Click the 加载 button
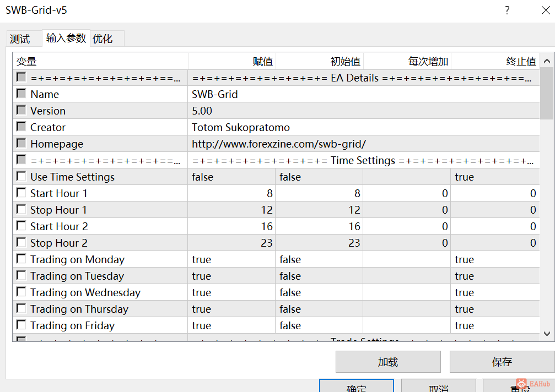555x392 pixels. (388, 362)
